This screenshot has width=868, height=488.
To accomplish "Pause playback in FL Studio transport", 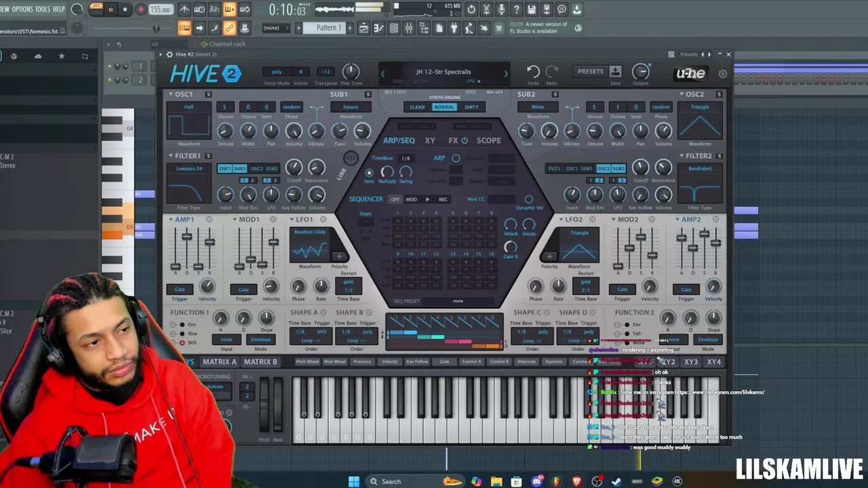I will click(111, 9).
